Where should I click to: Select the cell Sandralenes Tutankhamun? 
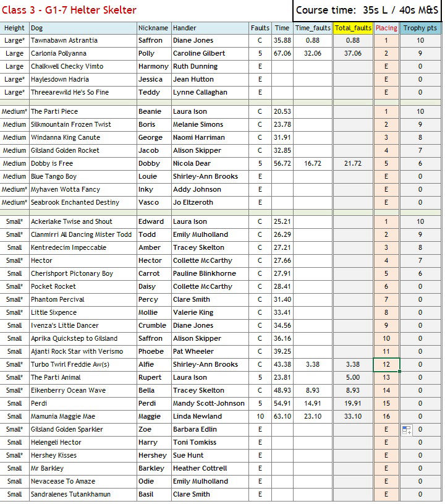click(83, 494)
